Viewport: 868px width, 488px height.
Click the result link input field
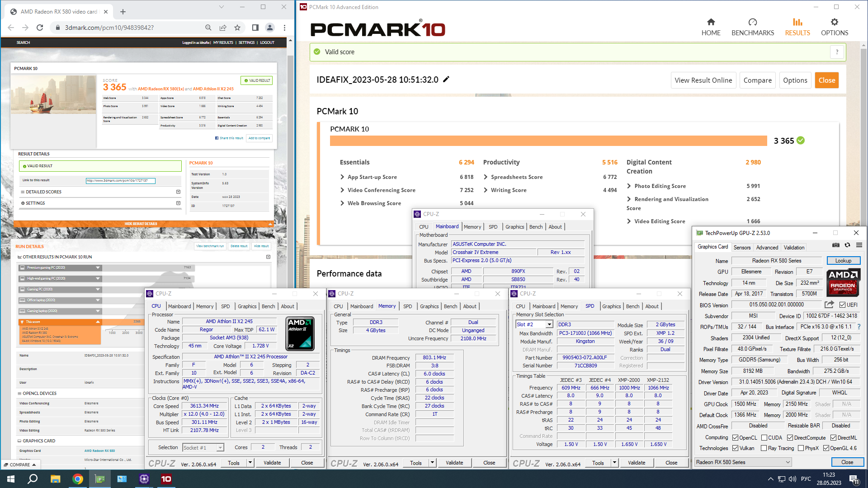pos(120,181)
